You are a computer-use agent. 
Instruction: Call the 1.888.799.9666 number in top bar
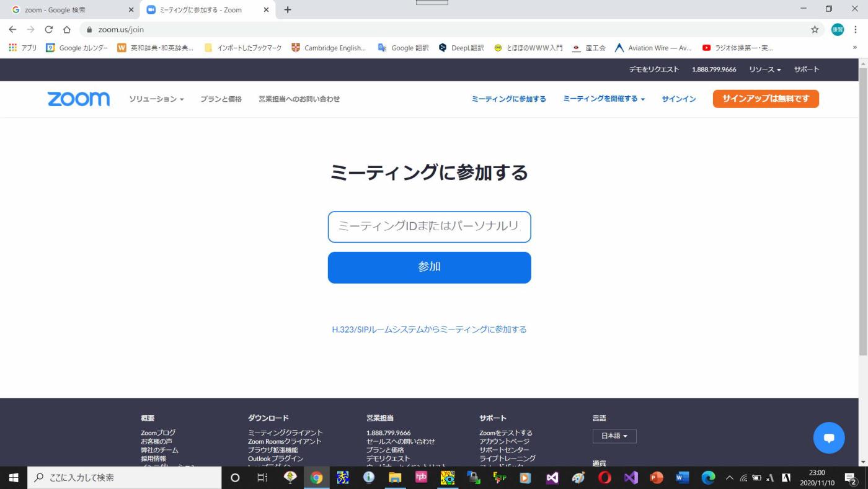click(714, 70)
